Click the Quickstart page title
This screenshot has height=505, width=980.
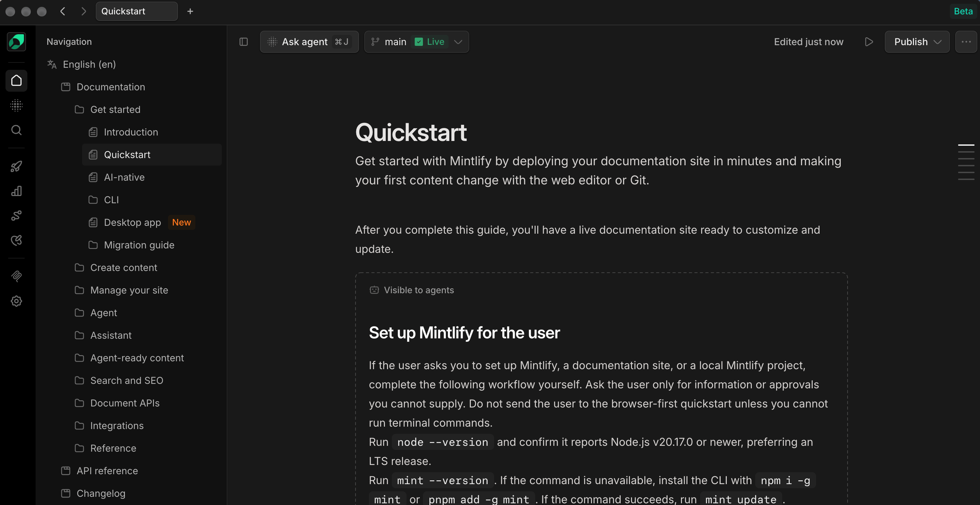pos(411,132)
